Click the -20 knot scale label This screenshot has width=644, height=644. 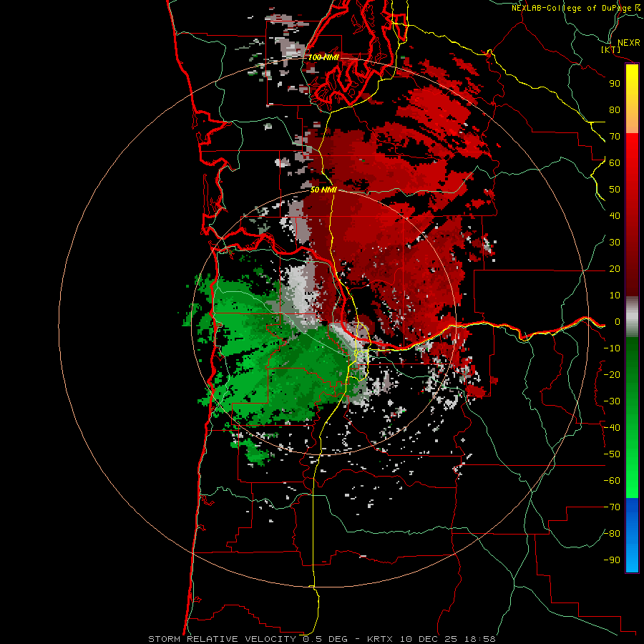point(612,375)
